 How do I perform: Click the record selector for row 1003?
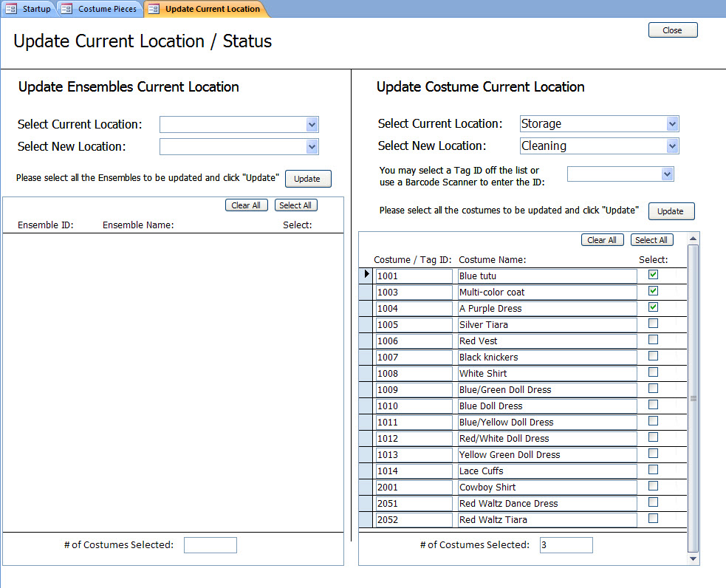[x=366, y=292]
